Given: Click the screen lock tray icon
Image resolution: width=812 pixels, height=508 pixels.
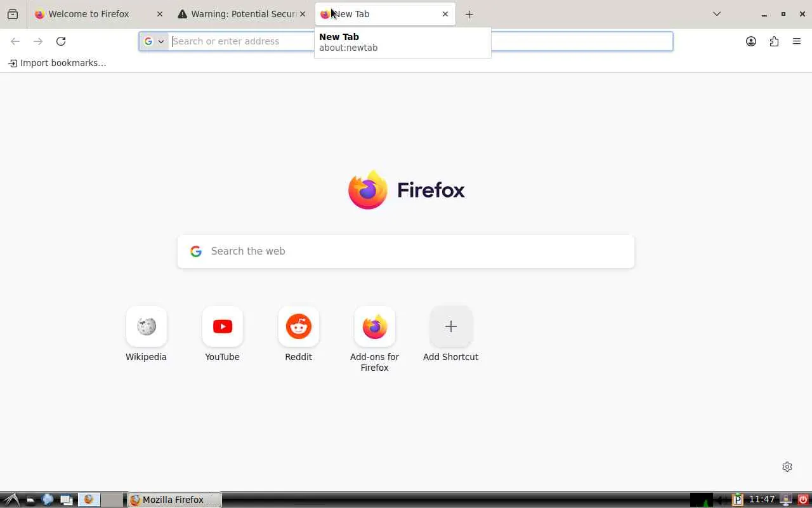Looking at the screenshot, I should click(786, 500).
